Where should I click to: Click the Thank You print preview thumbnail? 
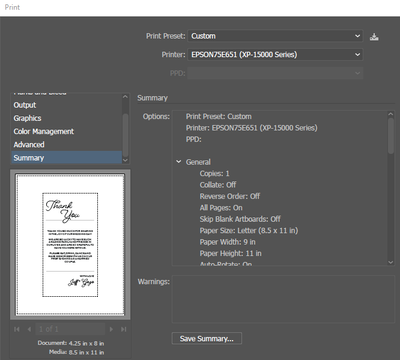coord(70,244)
